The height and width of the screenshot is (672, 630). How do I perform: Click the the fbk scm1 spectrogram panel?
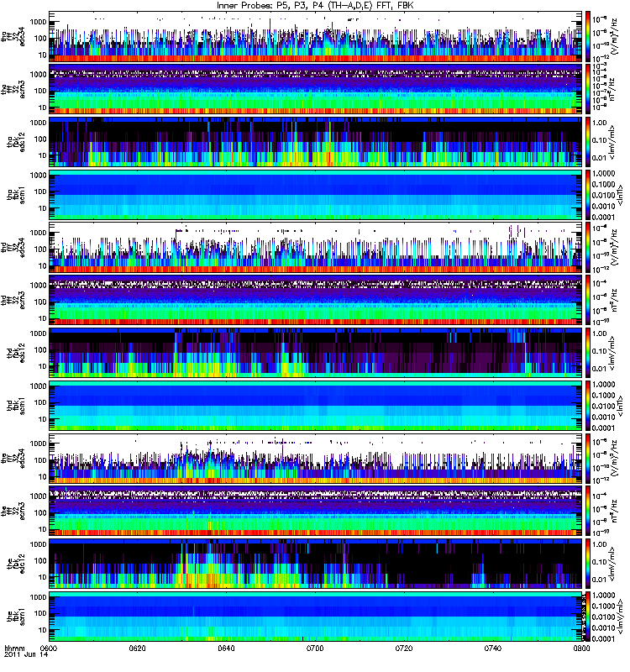pos(316,617)
